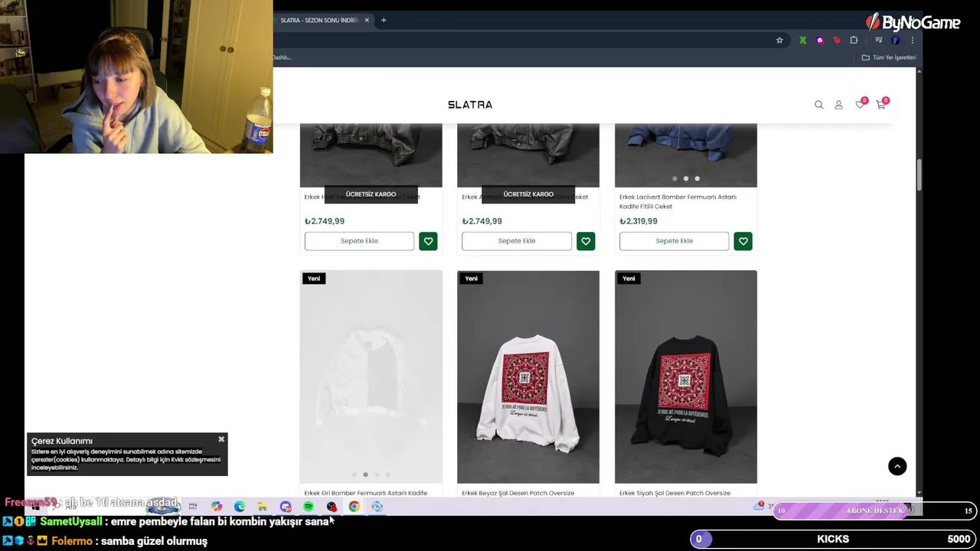Open Task View on the taskbar

(193, 507)
